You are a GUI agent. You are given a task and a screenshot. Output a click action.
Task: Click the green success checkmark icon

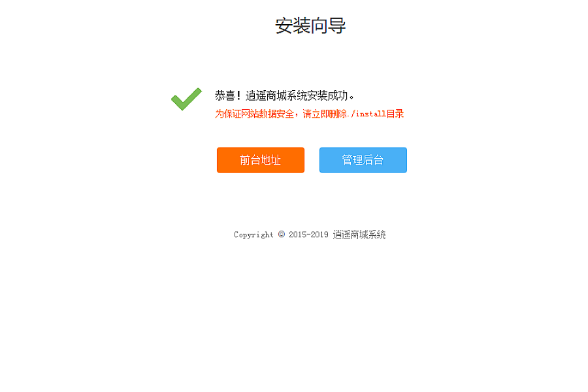pos(186,99)
